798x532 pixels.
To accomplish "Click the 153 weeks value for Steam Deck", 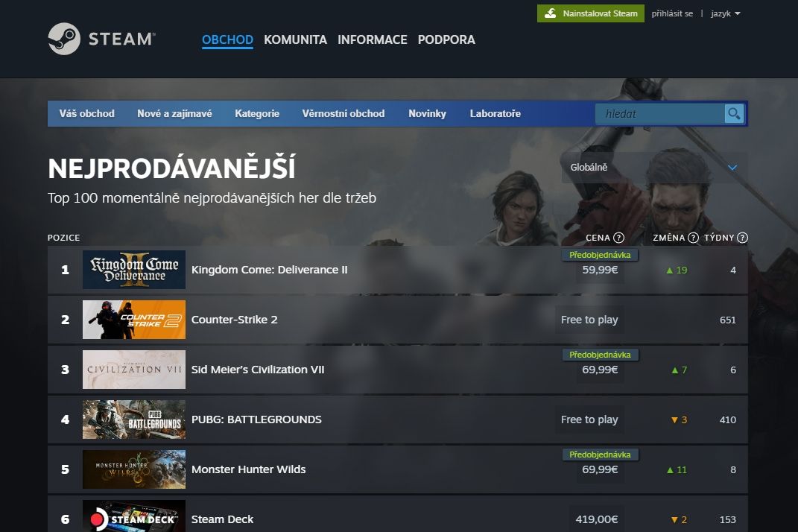I will tap(728, 520).
